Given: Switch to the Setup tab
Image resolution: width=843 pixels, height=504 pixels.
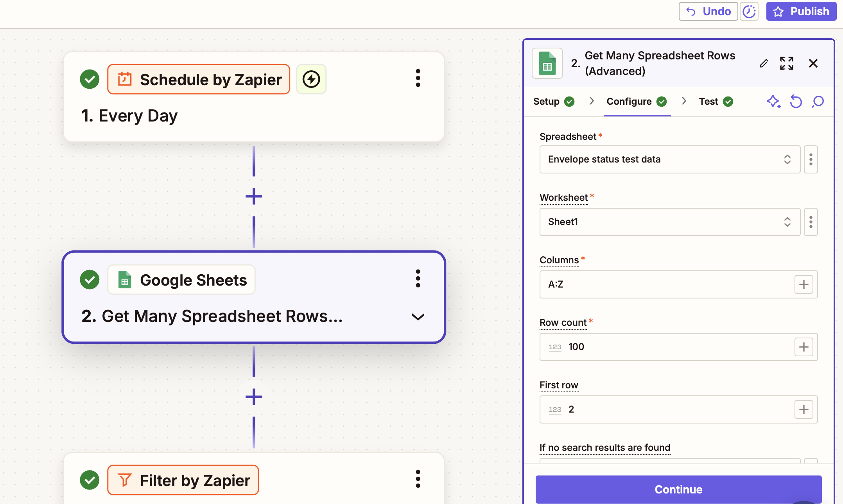Looking at the screenshot, I should pos(554,102).
